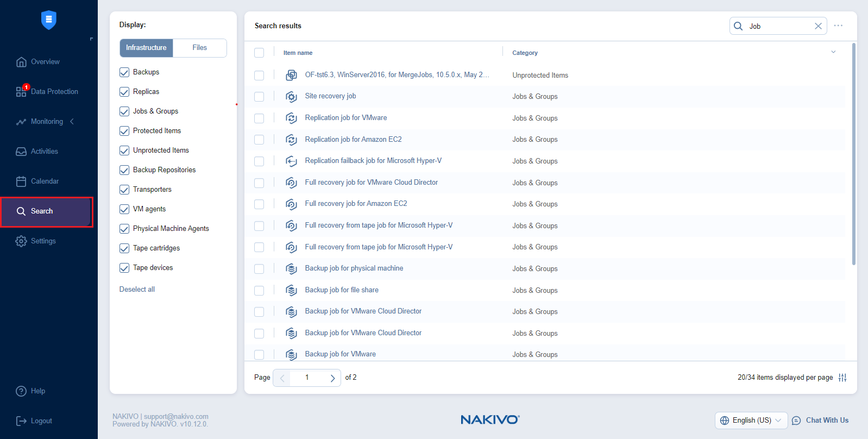Click the NAKIVO shield logo

(49, 20)
